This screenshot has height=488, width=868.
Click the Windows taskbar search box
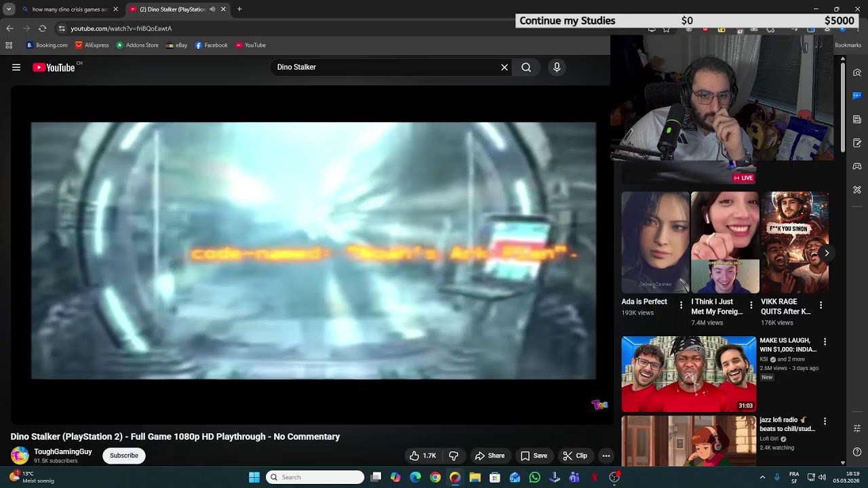tap(315, 477)
